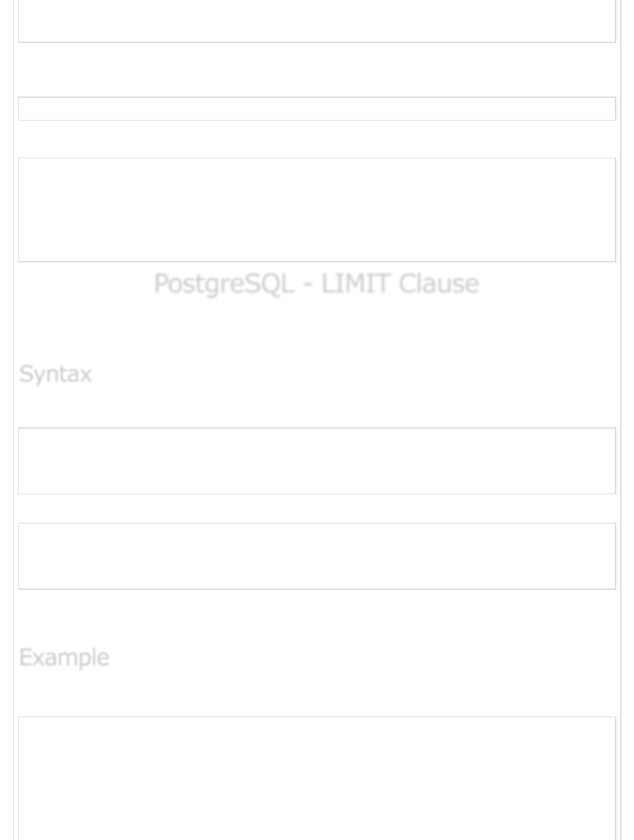This screenshot has width=634, height=840.
Task: Place cursor in the Example code block
Action: [x=317, y=777]
